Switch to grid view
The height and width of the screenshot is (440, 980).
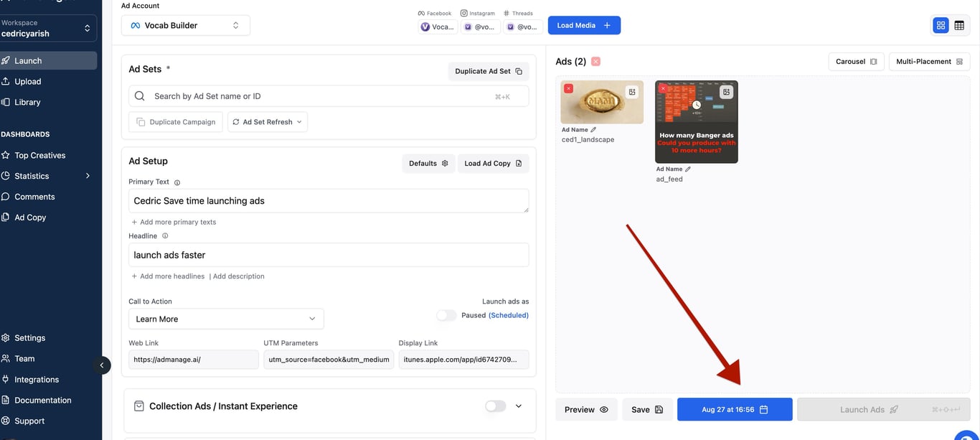click(940, 25)
